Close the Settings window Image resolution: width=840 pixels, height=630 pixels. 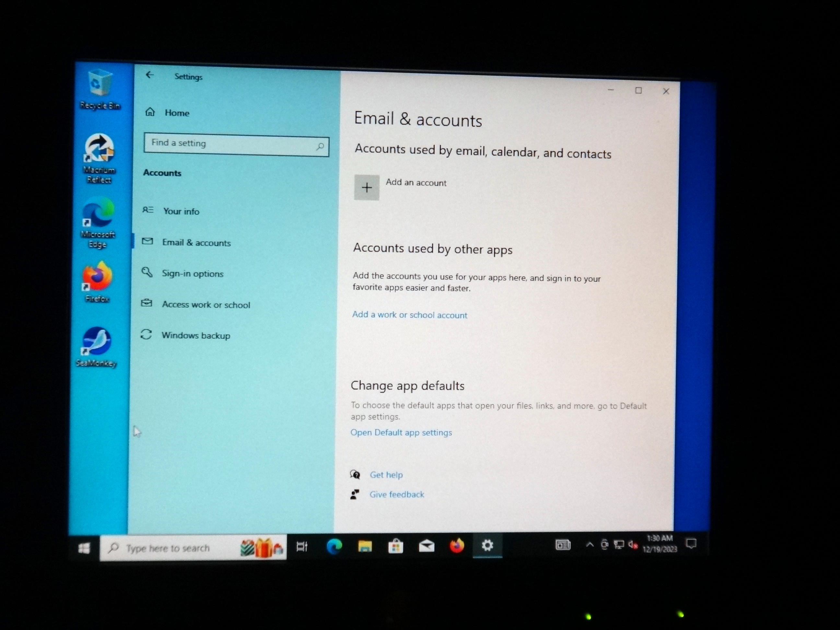click(666, 91)
